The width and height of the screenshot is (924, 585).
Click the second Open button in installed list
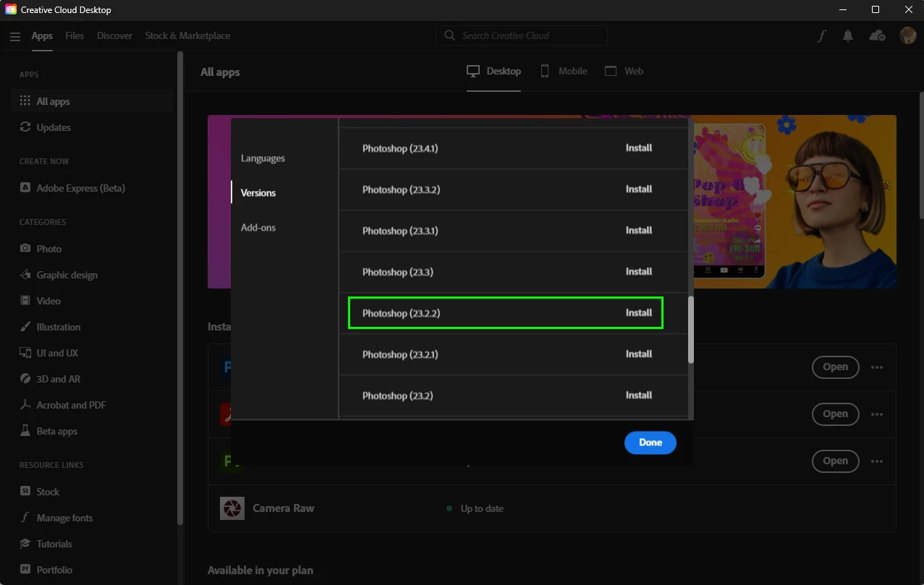click(x=835, y=414)
